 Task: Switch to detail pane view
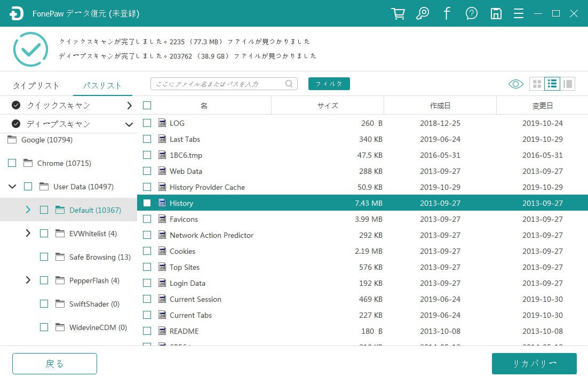[x=567, y=84]
